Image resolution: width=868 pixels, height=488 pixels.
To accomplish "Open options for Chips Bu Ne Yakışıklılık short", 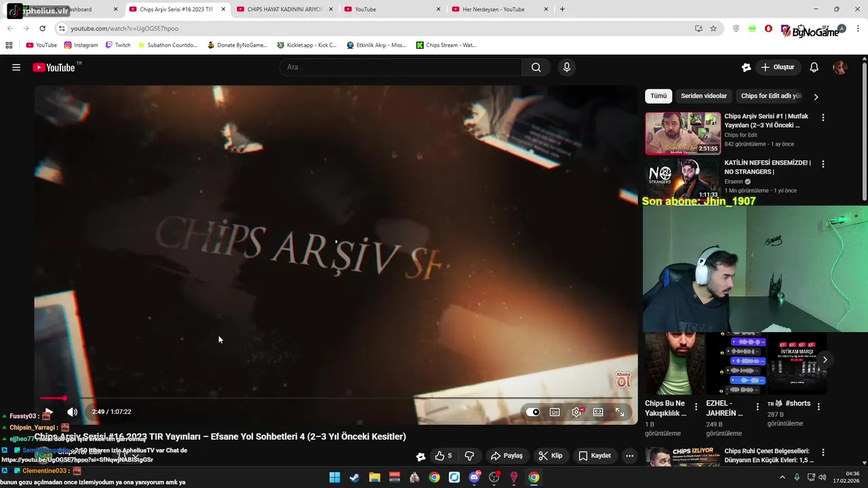I will [696, 407].
